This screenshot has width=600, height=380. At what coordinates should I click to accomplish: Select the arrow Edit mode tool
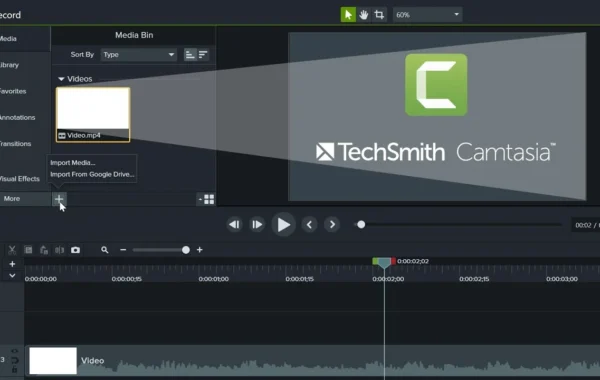click(x=348, y=15)
